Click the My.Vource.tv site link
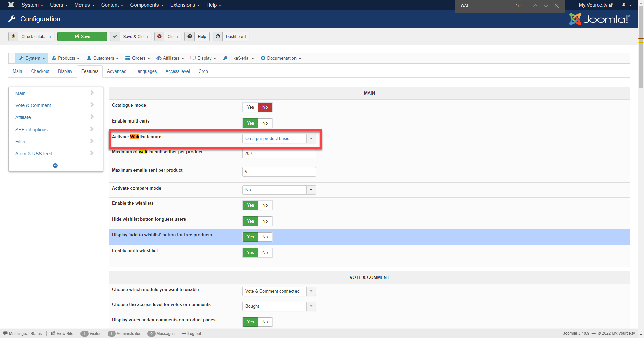This screenshot has width=644, height=338. tap(596, 5)
